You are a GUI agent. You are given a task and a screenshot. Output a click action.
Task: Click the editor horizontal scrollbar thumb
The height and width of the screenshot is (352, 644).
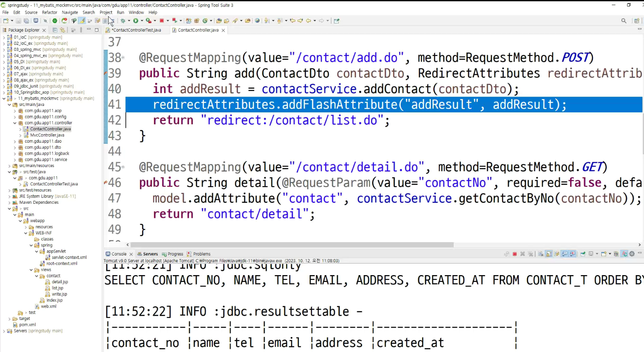tap(292, 245)
